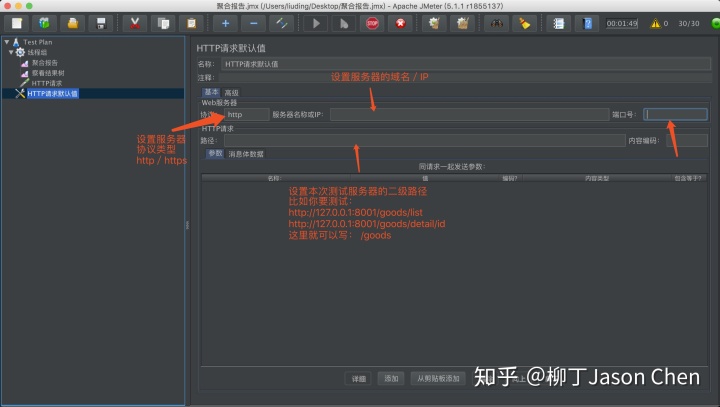Click the 30/30 thread count indicator
720x407 pixels.
pyautogui.click(x=689, y=23)
